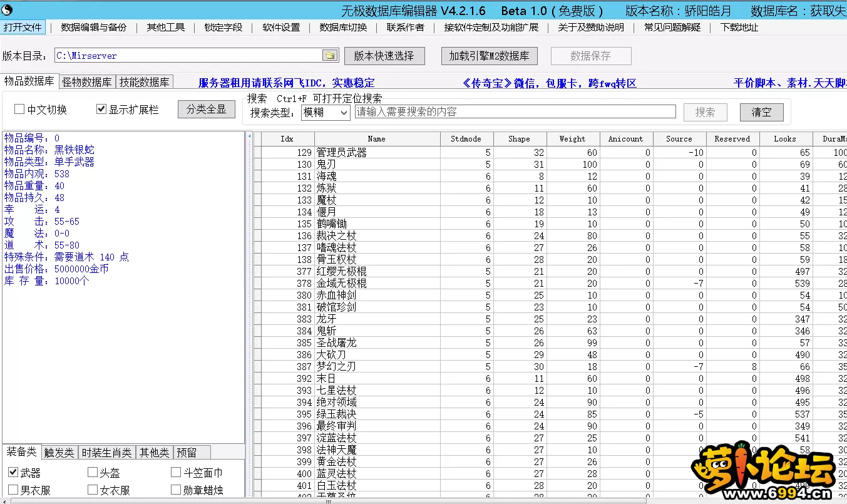
Task: Open the 常见问题解疑 menu
Action: click(x=672, y=28)
